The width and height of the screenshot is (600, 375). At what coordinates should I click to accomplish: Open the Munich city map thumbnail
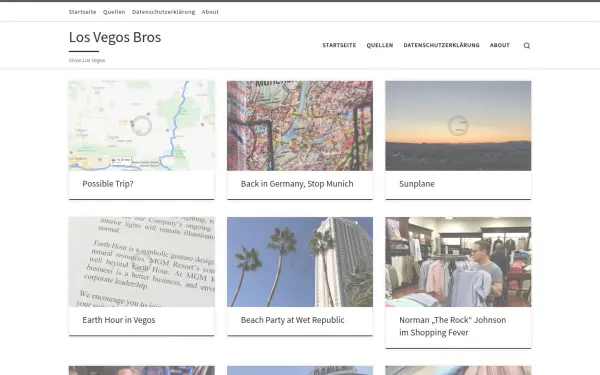300,126
